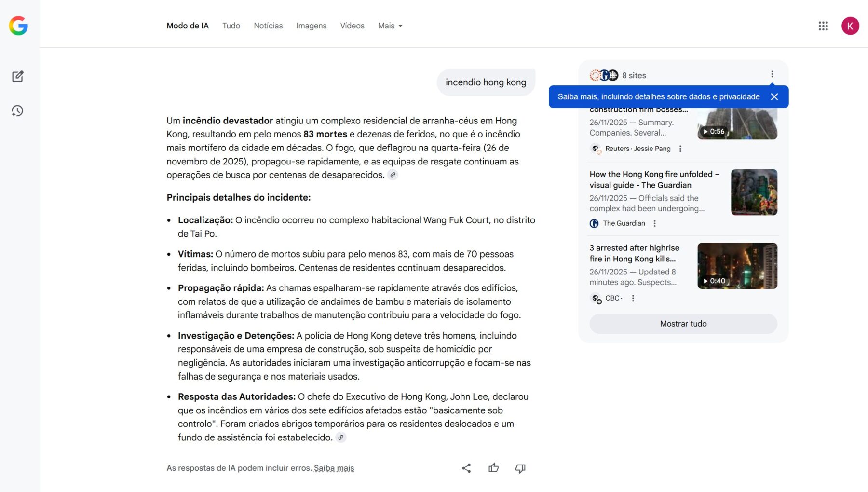
Task: Open the three-dot menu on the 8 sites panel
Action: click(773, 74)
